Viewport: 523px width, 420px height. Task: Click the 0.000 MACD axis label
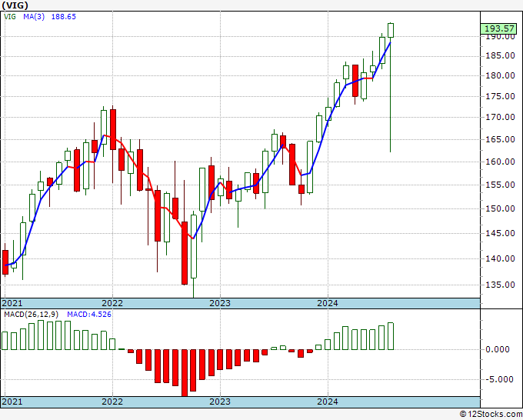point(498,349)
